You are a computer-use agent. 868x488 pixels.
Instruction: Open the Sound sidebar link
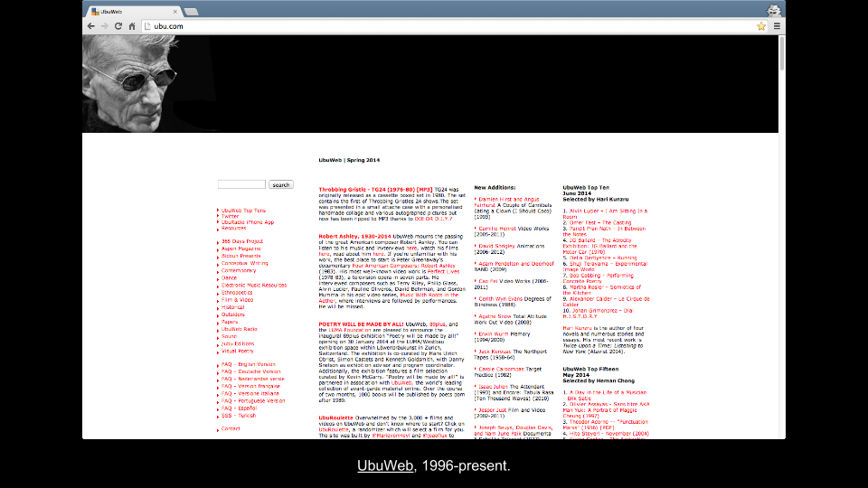point(229,336)
